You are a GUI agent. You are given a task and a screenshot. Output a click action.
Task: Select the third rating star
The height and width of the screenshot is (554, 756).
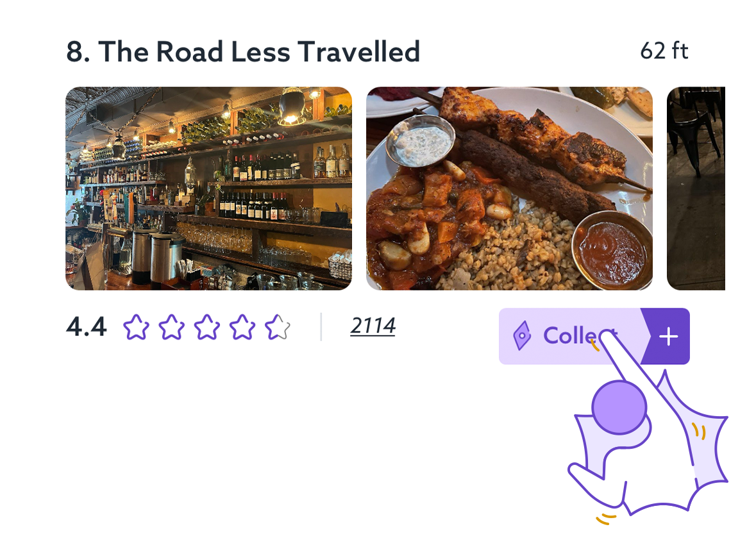207,327
